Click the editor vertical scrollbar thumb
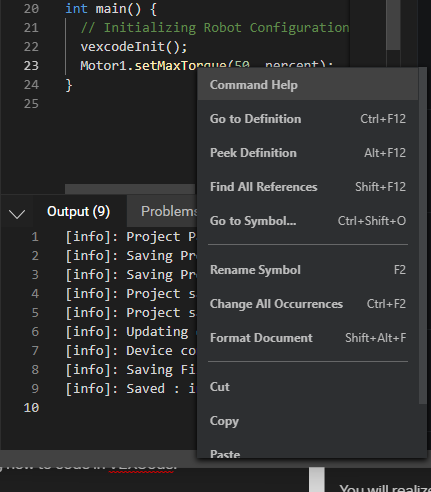This screenshot has width=431, height=492. point(393,25)
